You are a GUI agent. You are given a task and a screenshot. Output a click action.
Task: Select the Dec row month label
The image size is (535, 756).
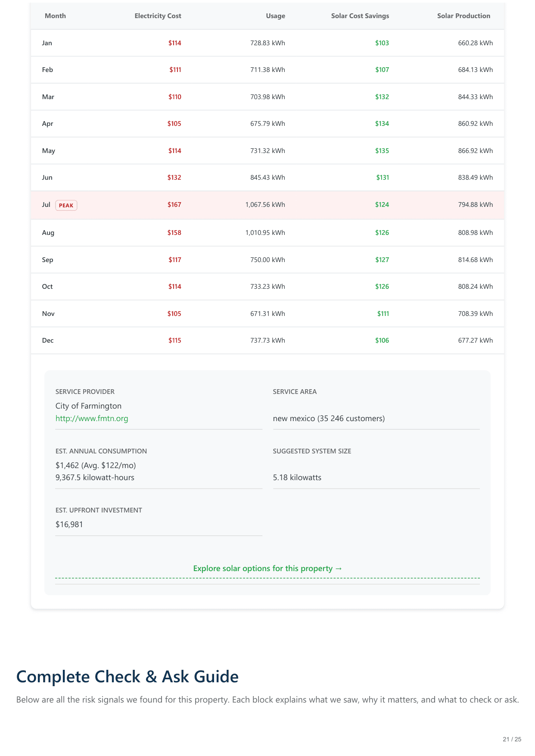click(48, 341)
